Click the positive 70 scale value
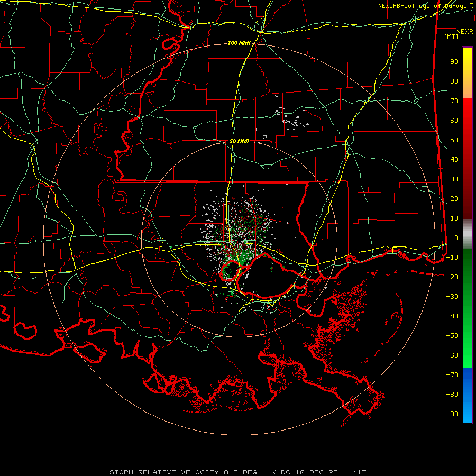This screenshot has height=476, width=476. [x=454, y=101]
